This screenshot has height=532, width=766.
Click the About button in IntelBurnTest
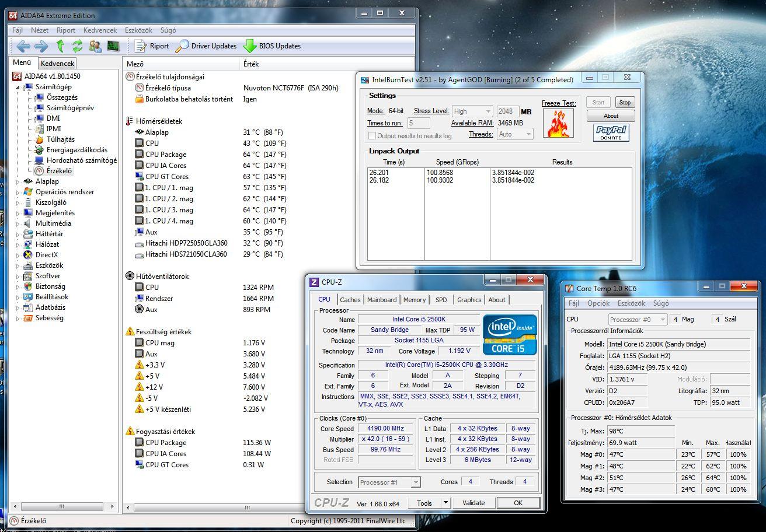(x=611, y=116)
